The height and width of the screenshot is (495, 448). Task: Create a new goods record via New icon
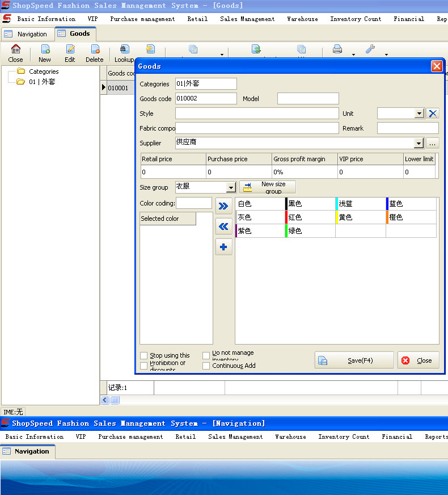coord(45,49)
